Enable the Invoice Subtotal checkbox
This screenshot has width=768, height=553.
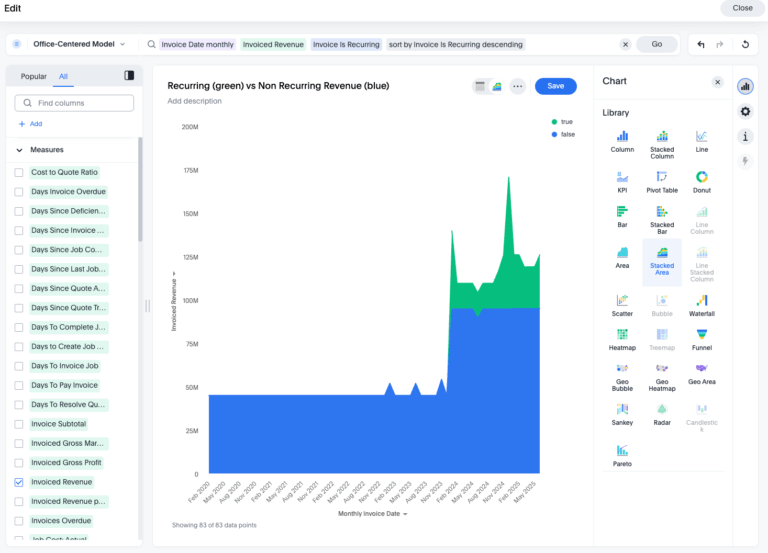(19, 424)
